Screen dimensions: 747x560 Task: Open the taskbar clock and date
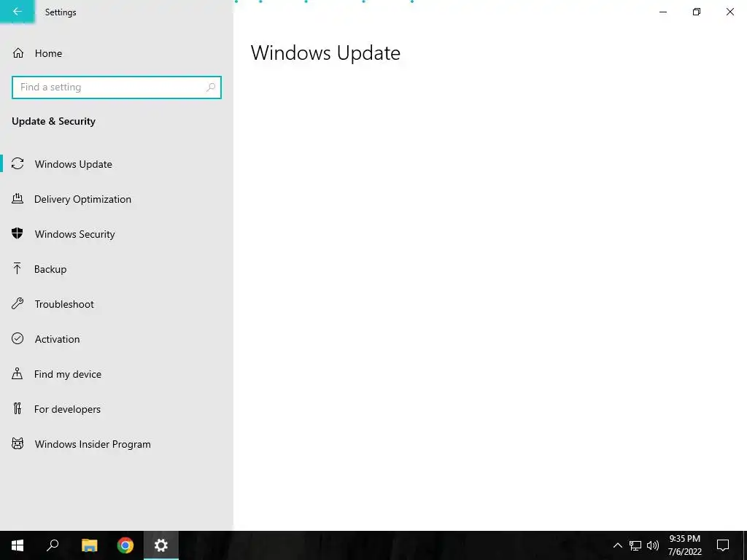pos(684,545)
